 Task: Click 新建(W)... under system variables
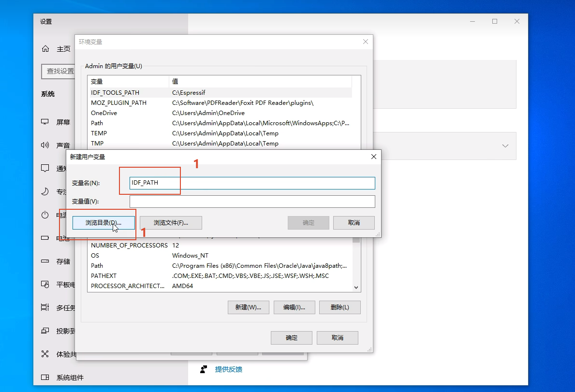[x=248, y=307]
